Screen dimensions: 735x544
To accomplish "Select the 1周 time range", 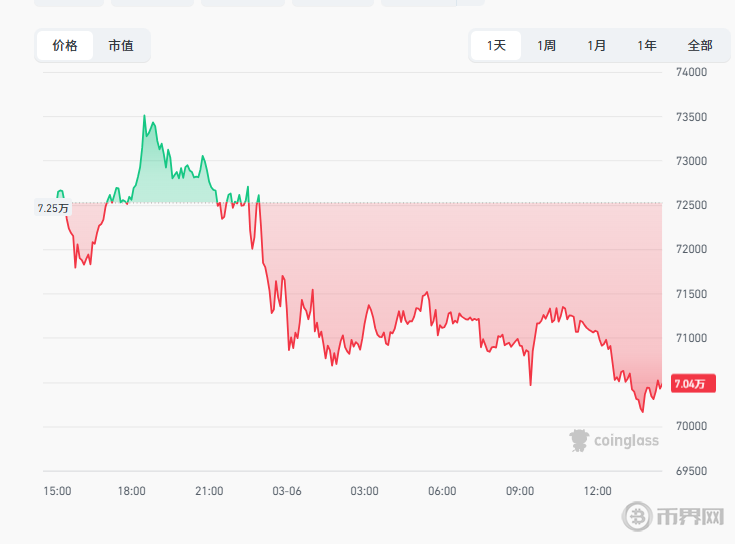I will point(546,45).
